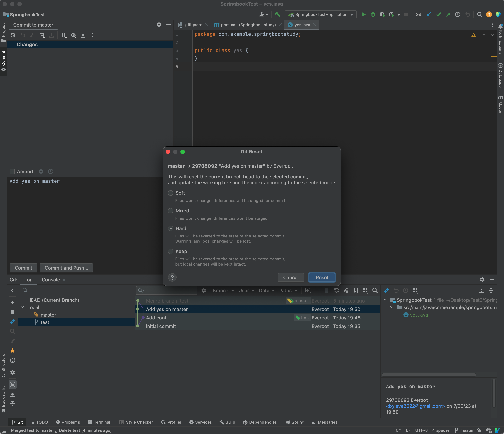Click the Build hammer icon in top toolbar

[x=278, y=15]
